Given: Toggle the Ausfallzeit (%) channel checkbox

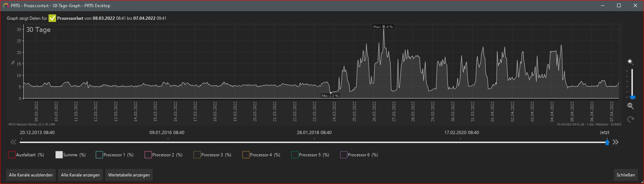Looking at the screenshot, I should click(12, 155).
